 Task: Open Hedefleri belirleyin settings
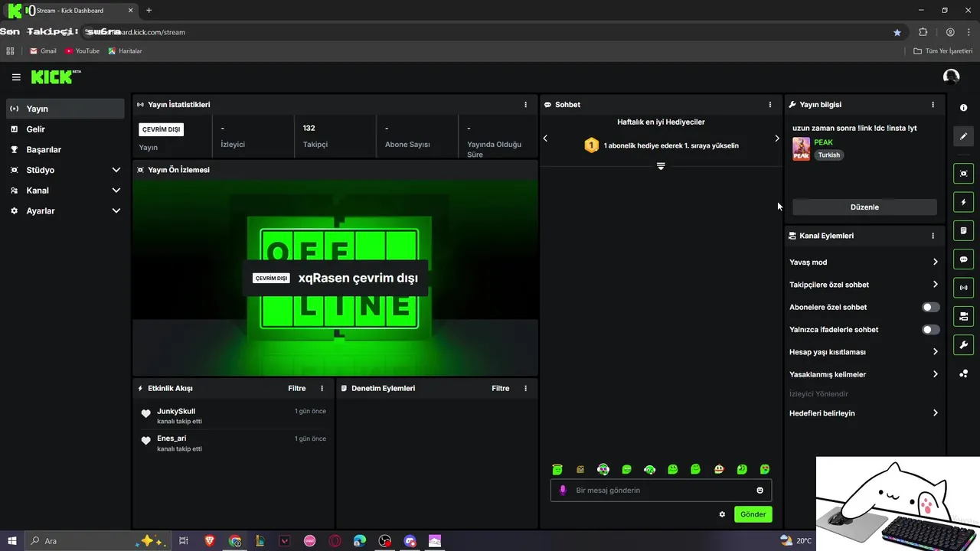click(x=864, y=413)
